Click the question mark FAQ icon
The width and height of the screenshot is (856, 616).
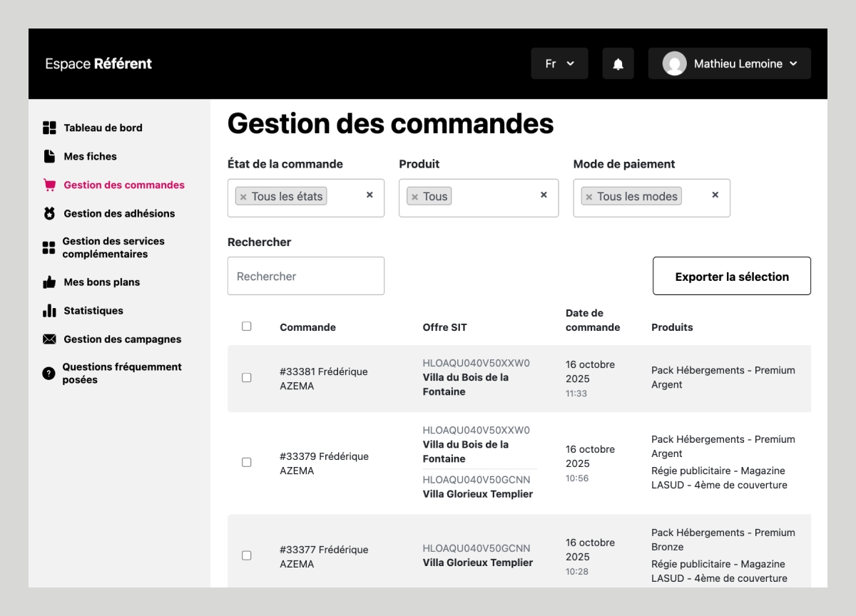click(49, 374)
